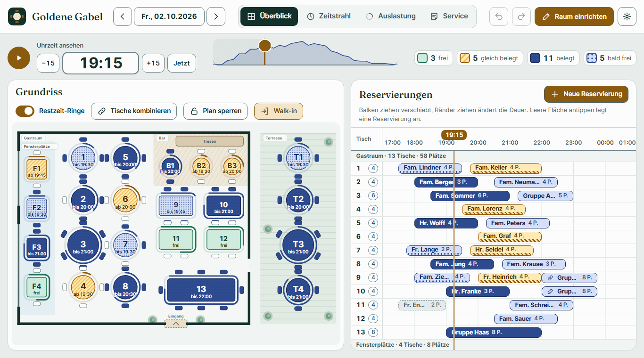Screen dimensions: 644x358
Task: Open the Fam. Sauer reservation bar
Action: [526, 319]
